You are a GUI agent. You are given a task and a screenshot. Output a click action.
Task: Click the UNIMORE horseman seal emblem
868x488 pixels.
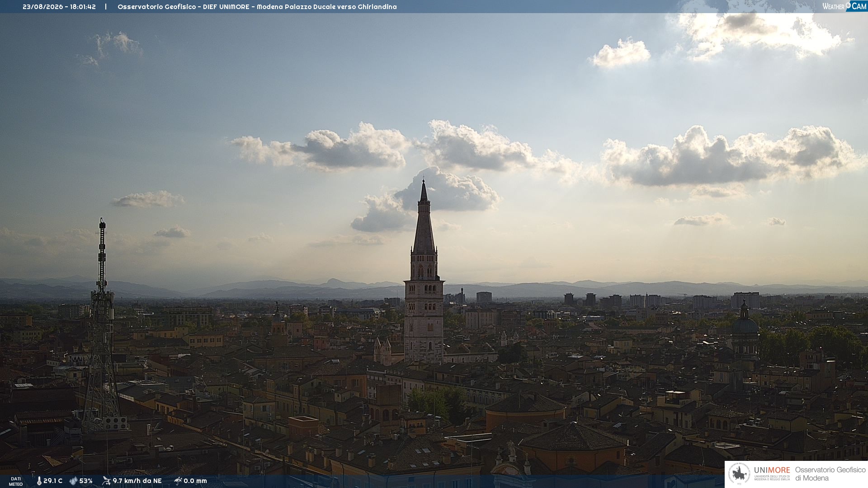click(739, 474)
